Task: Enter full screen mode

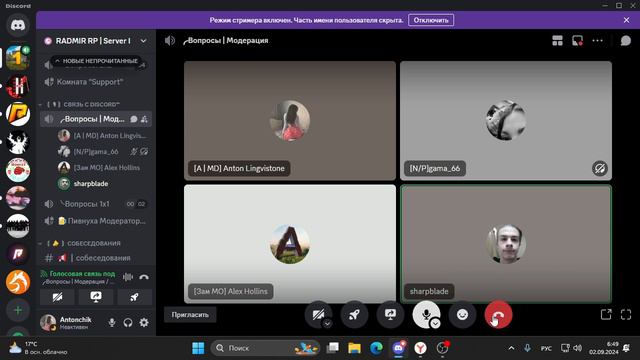Action: pos(626,314)
